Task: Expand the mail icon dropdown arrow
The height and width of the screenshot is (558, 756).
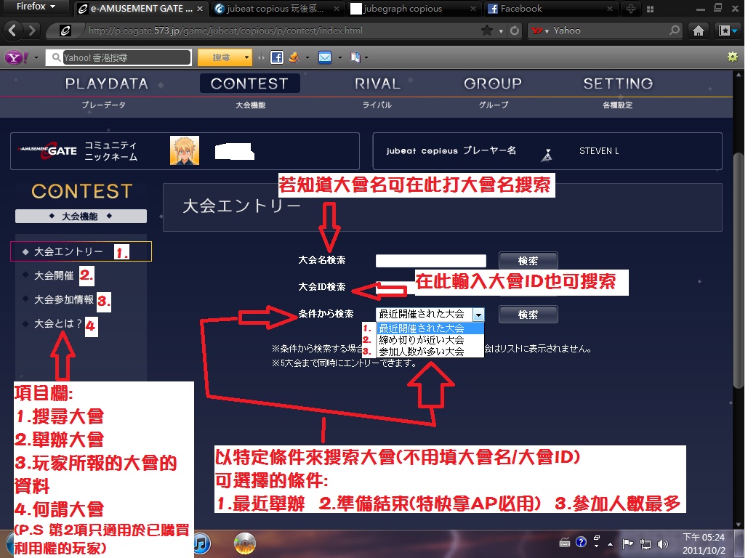Action: click(340, 58)
